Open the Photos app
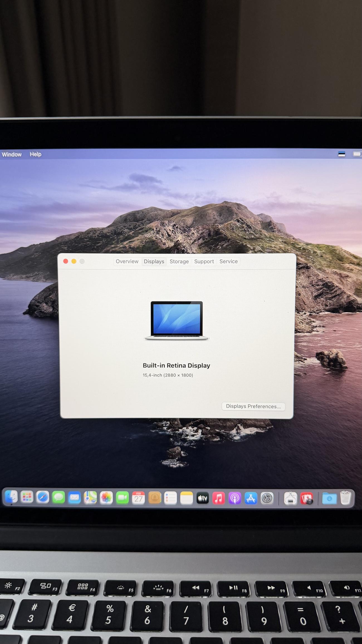The image size is (362, 644). 106,498
